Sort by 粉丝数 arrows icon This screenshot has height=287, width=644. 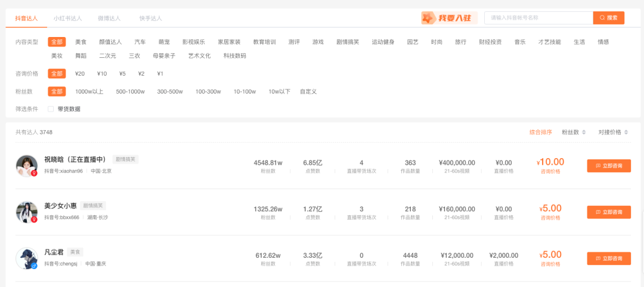(584, 132)
